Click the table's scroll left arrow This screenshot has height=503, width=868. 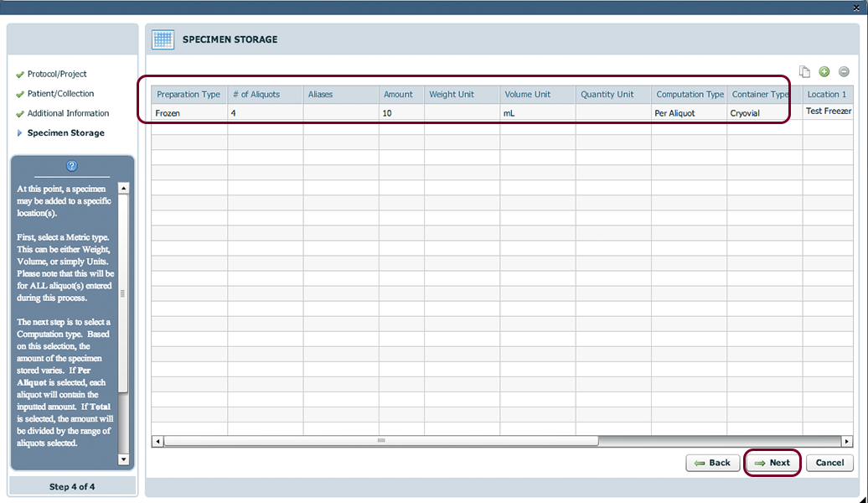tap(158, 442)
